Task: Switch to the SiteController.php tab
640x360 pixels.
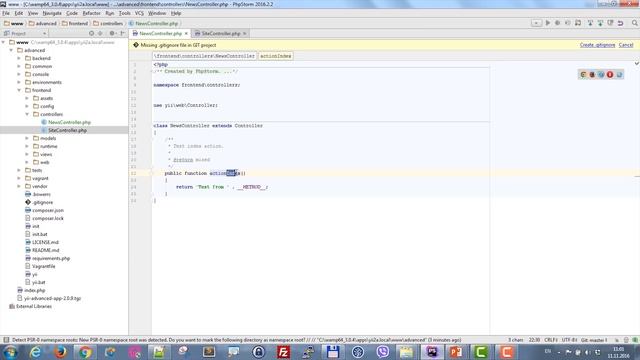Action: pos(220,33)
